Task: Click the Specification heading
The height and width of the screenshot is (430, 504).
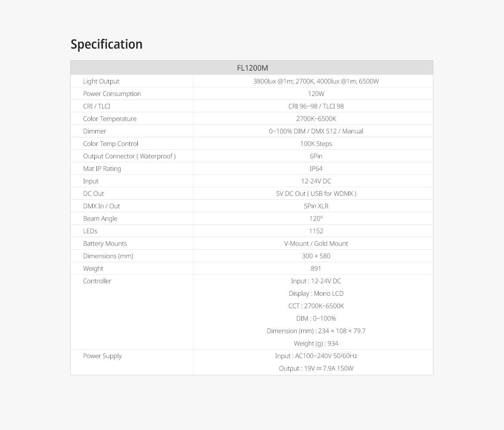Action: click(106, 44)
